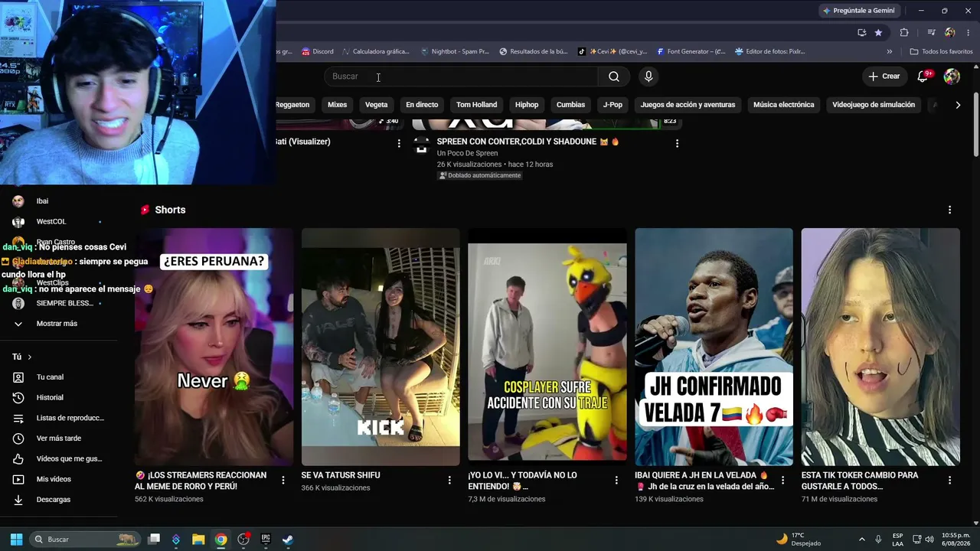Image resolution: width=980 pixels, height=551 pixels.
Task: Click the Windows taskbar Buscar search box
Action: coord(85,540)
